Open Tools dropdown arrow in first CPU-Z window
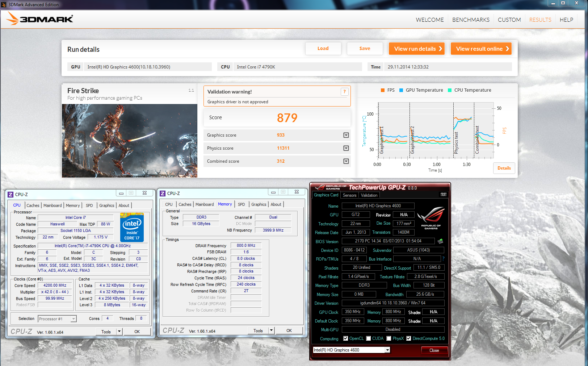 click(x=119, y=332)
